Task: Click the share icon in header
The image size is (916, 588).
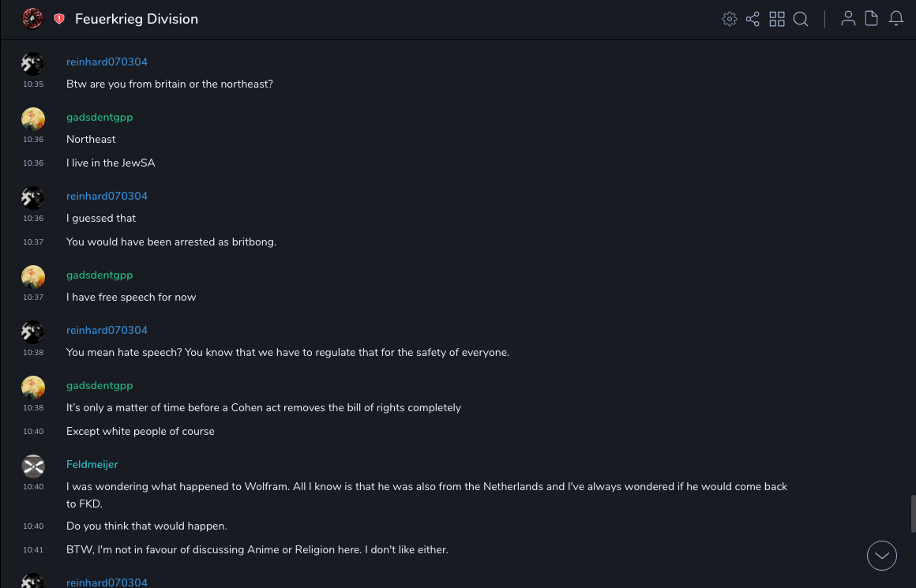Action: click(x=753, y=19)
